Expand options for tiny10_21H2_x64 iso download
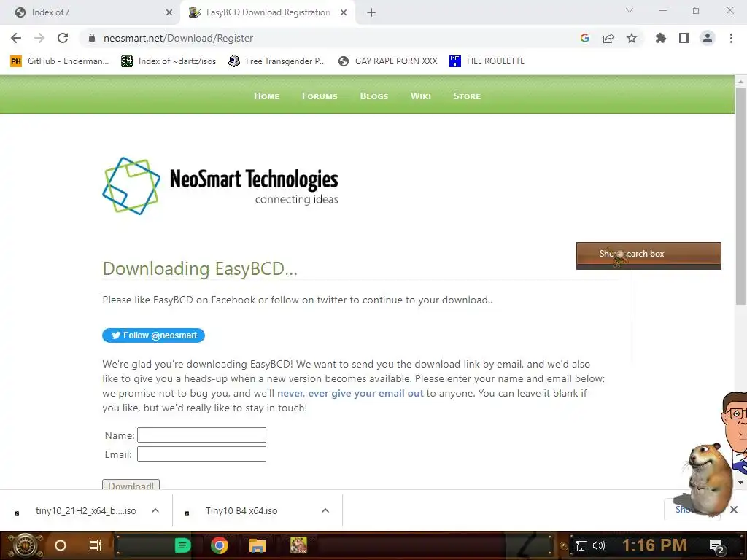Viewport: 747px width, 560px height. (155, 510)
